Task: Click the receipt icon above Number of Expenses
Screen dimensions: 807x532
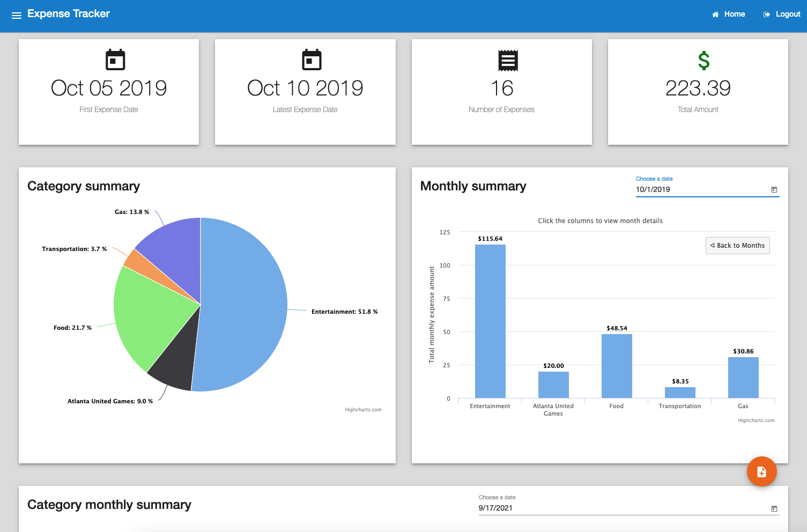Action: (x=508, y=61)
